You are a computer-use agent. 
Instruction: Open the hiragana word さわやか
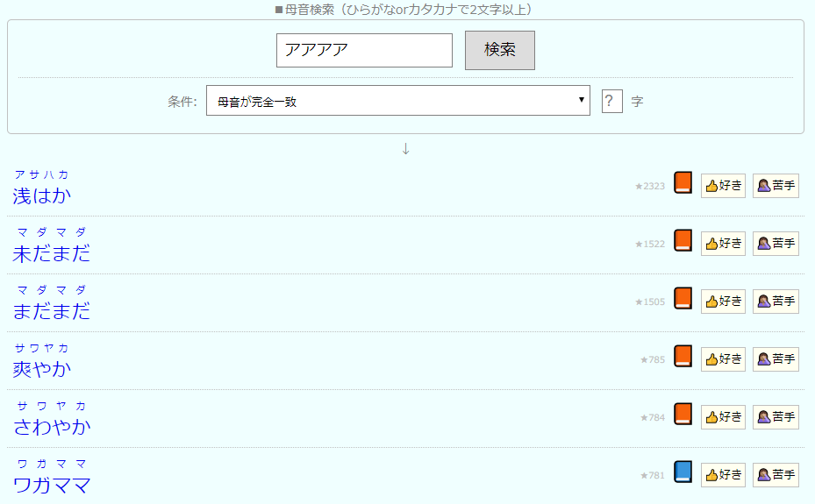pyautogui.click(x=52, y=427)
